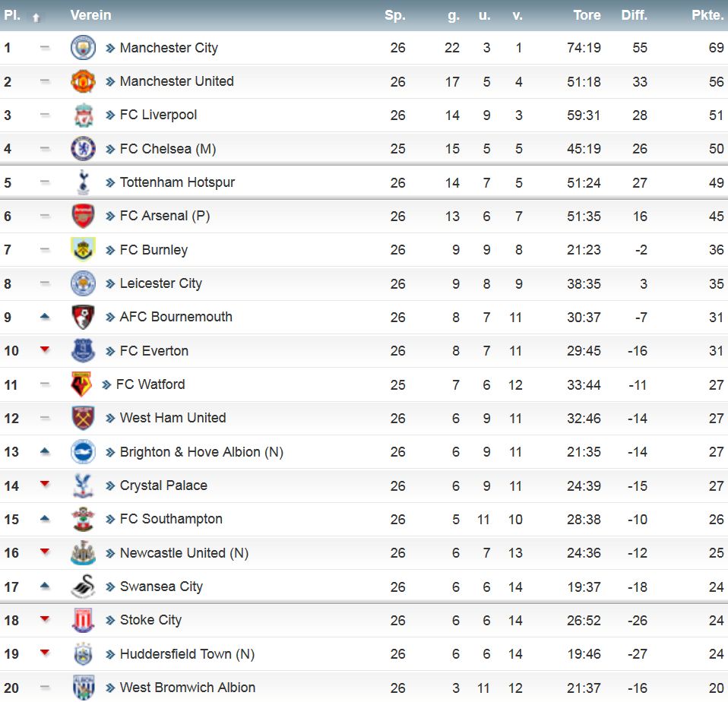Click the Tottenham Hotspur cockerel crest
The width and height of the screenshot is (728, 702).
point(83,182)
